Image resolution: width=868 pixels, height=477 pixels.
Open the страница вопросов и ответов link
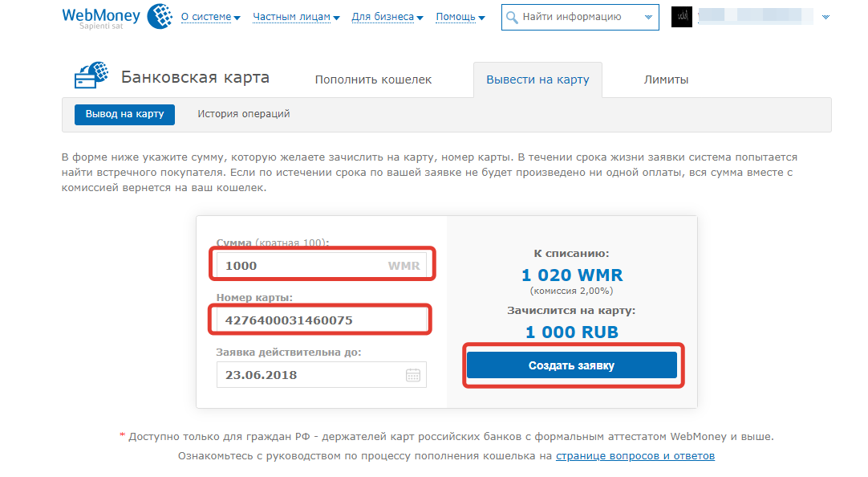635,456
